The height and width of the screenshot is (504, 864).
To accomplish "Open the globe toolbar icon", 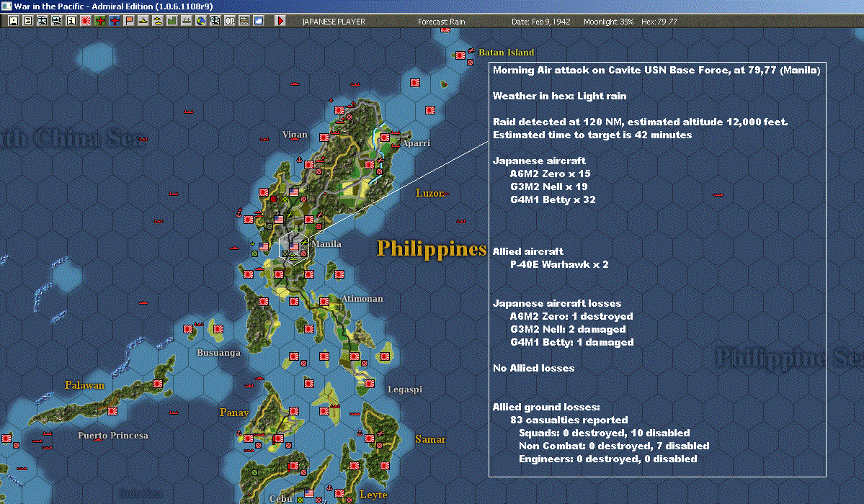I will tap(200, 21).
